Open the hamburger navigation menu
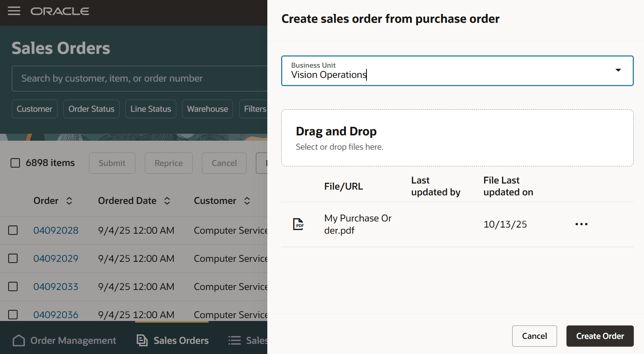Screen dimensions: 644x354 coord(14,11)
